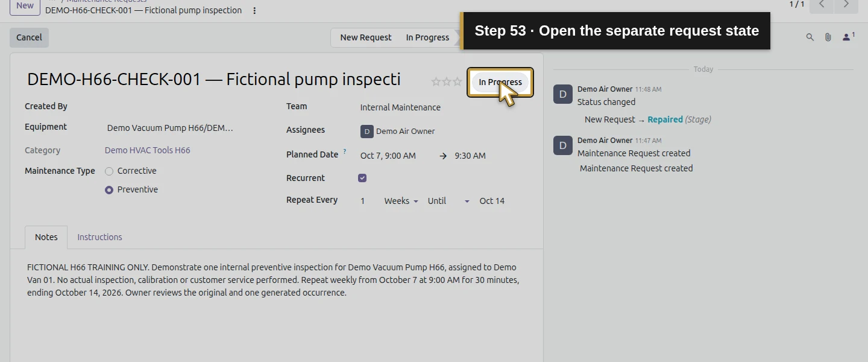
Task: Click arrow between planned start and end
Action: coord(443,156)
